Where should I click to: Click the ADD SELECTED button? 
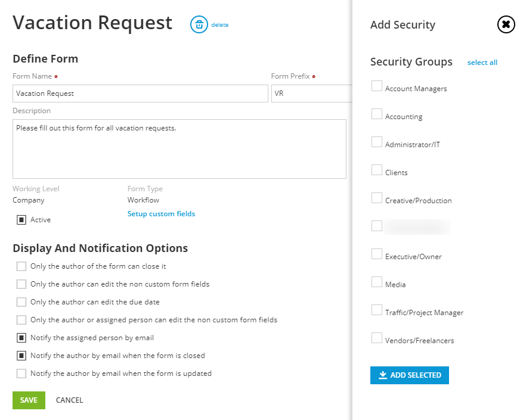coord(409,375)
